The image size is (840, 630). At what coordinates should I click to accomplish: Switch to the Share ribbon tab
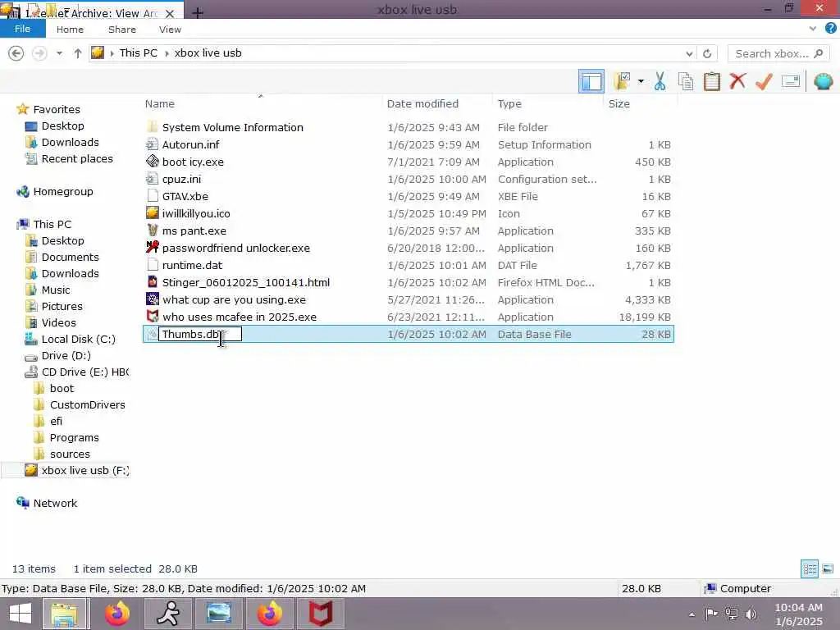pyautogui.click(x=121, y=30)
